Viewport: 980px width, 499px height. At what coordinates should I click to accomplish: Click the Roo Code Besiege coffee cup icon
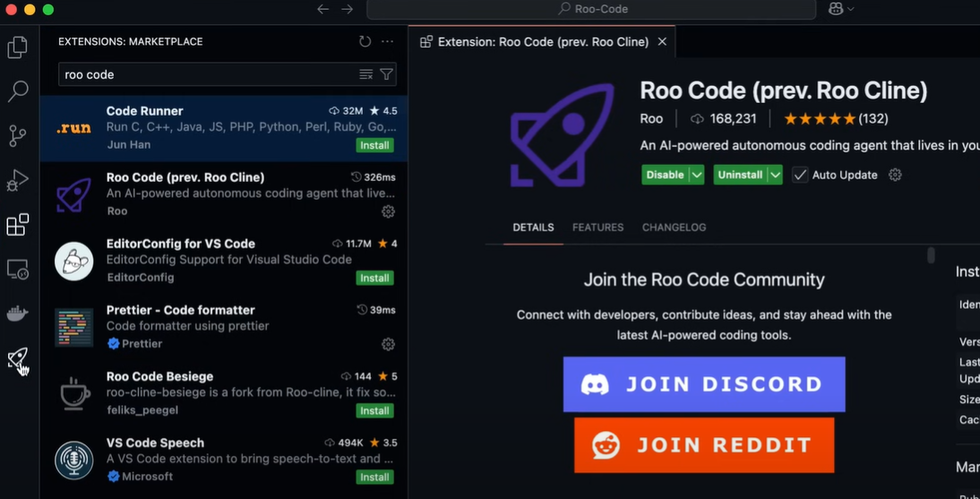74,393
